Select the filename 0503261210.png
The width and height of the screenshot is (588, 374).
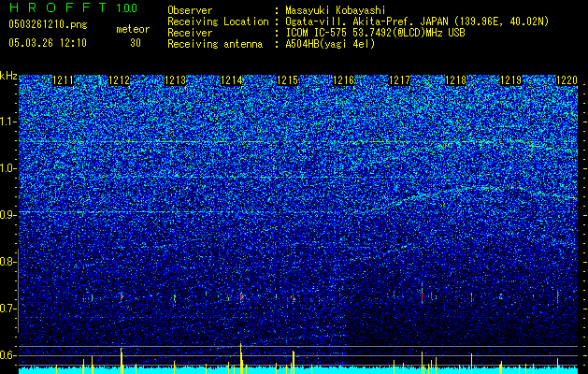[x=48, y=24]
